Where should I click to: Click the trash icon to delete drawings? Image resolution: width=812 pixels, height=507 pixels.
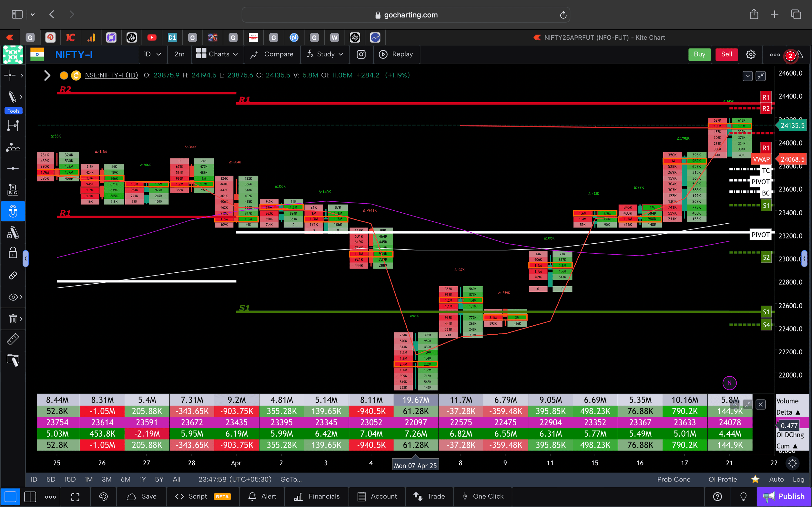(x=12, y=319)
